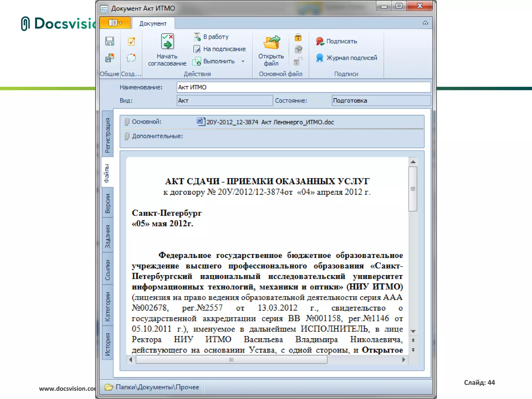Select the Документ ribbon tab
Screen dimensions: 532x399
[x=153, y=23]
